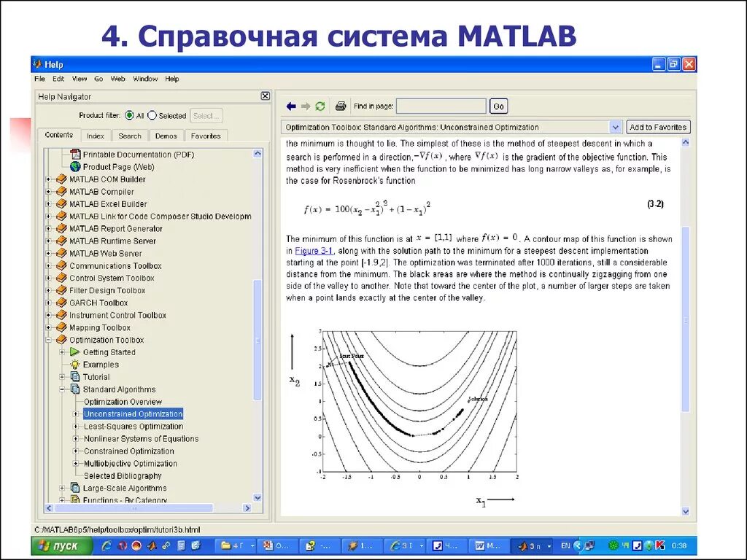Select Selected Bibliography in the tree
Viewport: 747px width, 560px height.
(123, 475)
